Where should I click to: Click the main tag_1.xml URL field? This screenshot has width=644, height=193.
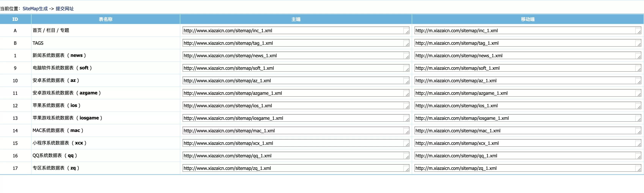296,43
